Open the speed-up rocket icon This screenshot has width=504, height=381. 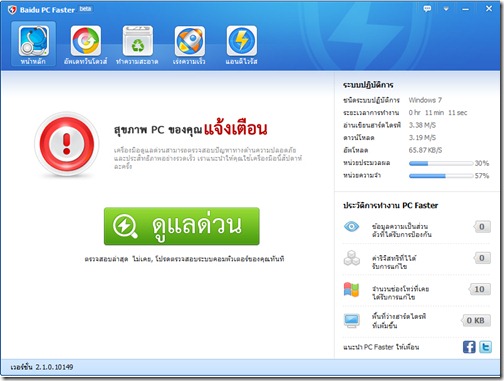pyautogui.click(x=190, y=41)
